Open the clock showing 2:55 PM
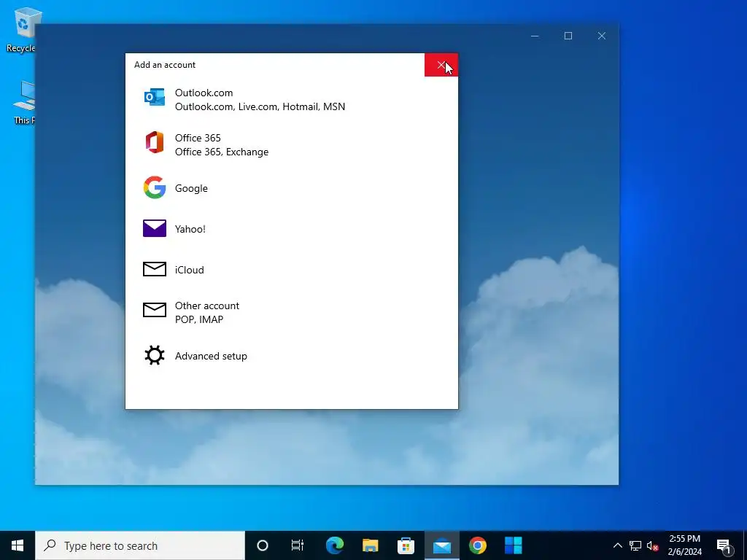 tap(684, 545)
